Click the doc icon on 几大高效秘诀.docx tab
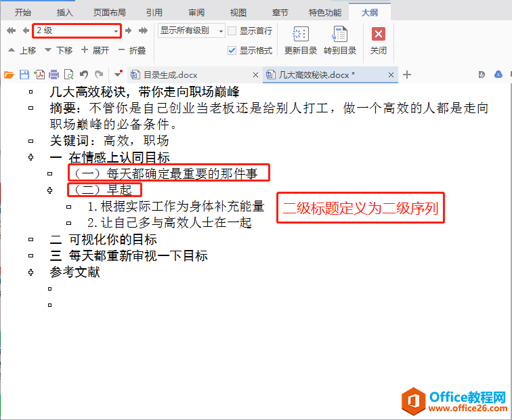The height and width of the screenshot is (420, 512). click(x=270, y=75)
